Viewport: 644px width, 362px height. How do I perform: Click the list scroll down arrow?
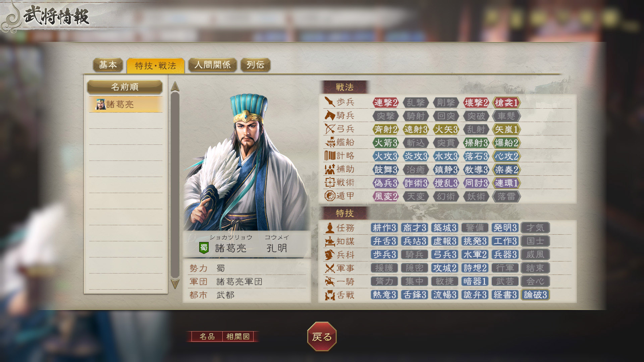coord(175,284)
